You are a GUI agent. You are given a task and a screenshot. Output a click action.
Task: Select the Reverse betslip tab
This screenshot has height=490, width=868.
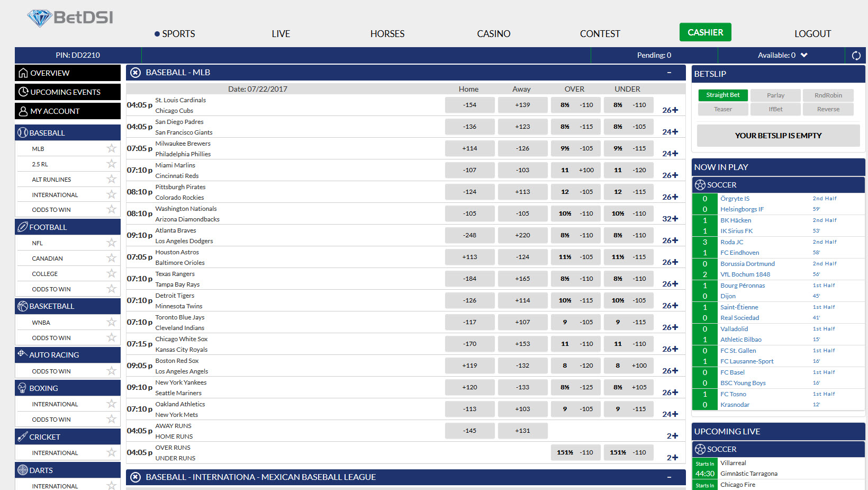(828, 109)
